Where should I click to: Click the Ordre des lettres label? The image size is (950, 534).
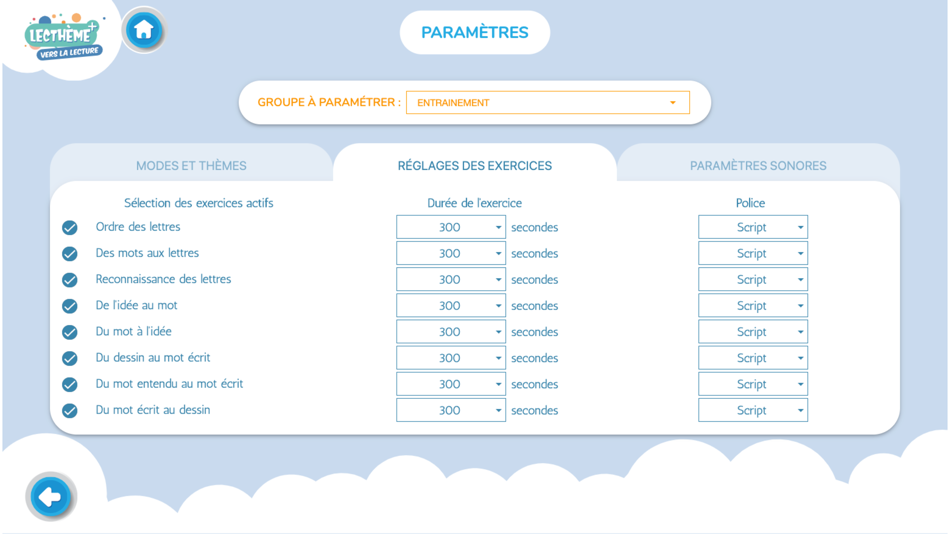[x=138, y=227]
